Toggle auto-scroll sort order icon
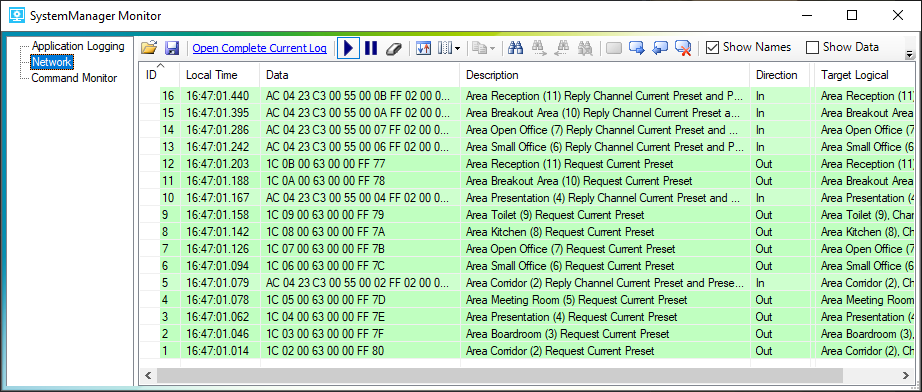Screen dimensions: 922x392 pos(423,48)
